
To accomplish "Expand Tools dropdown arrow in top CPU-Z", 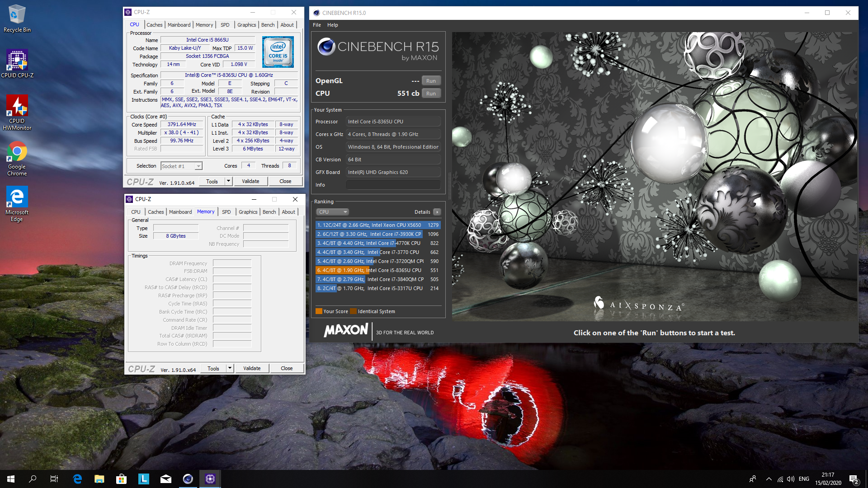I will pyautogui.click(x=228, y=181).
